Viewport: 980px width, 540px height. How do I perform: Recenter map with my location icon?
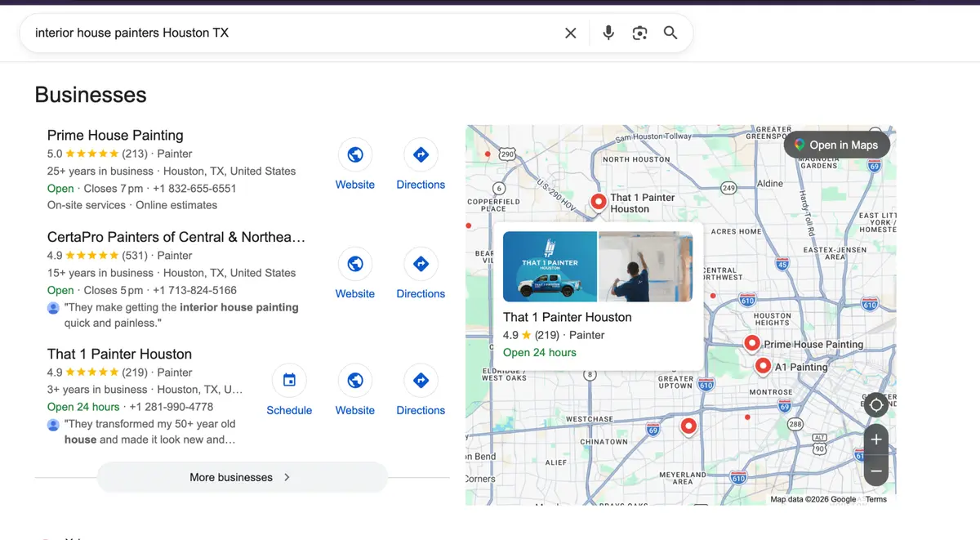tap(876, 405)
